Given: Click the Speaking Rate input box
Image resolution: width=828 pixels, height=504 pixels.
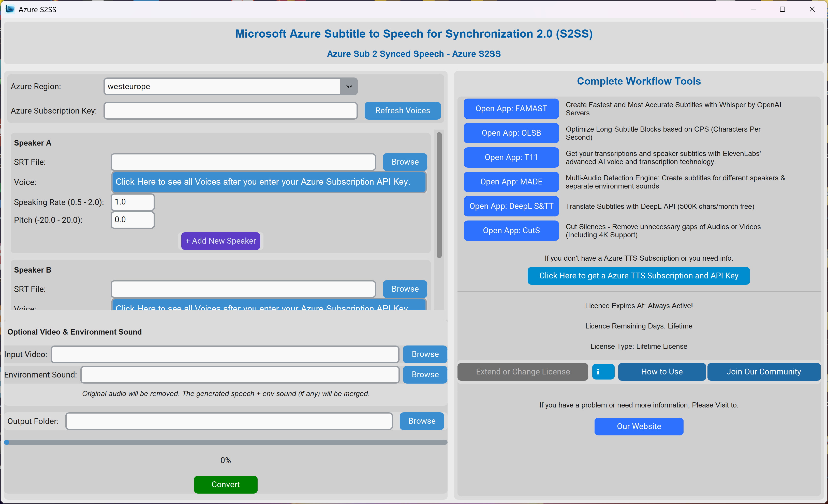Looking at the screenshot, I should click(x=133, y=202).
